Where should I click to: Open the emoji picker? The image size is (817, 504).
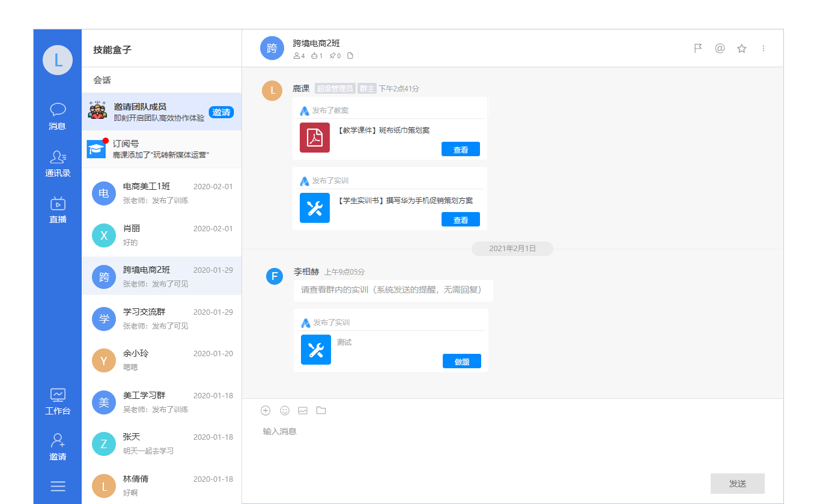pos(285,410)
